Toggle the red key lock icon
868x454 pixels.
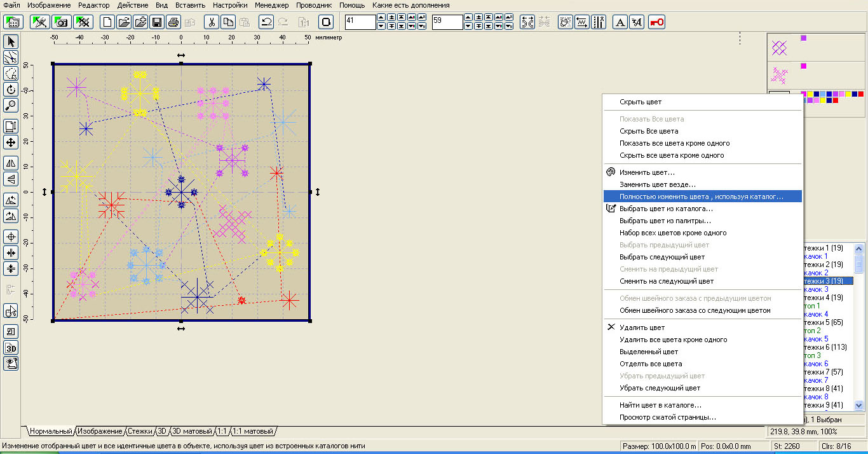tap(657, 22)
